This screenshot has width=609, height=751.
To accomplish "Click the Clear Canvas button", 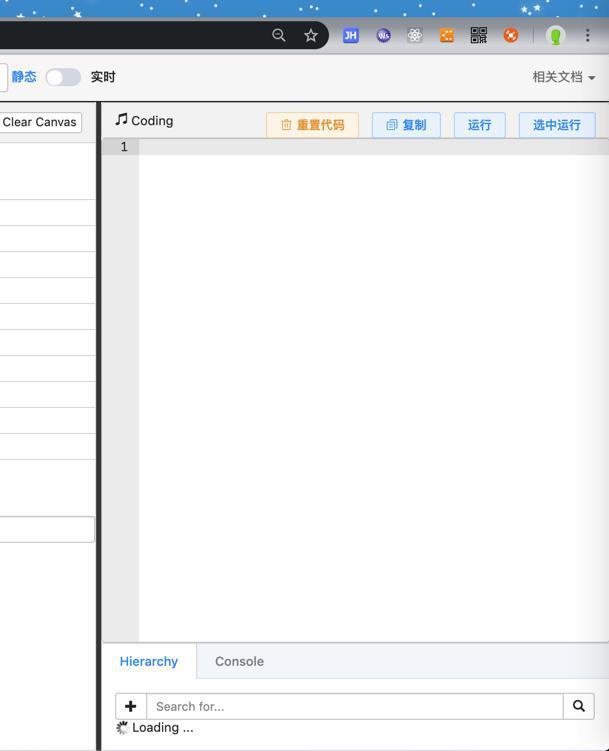I will 40,122.
